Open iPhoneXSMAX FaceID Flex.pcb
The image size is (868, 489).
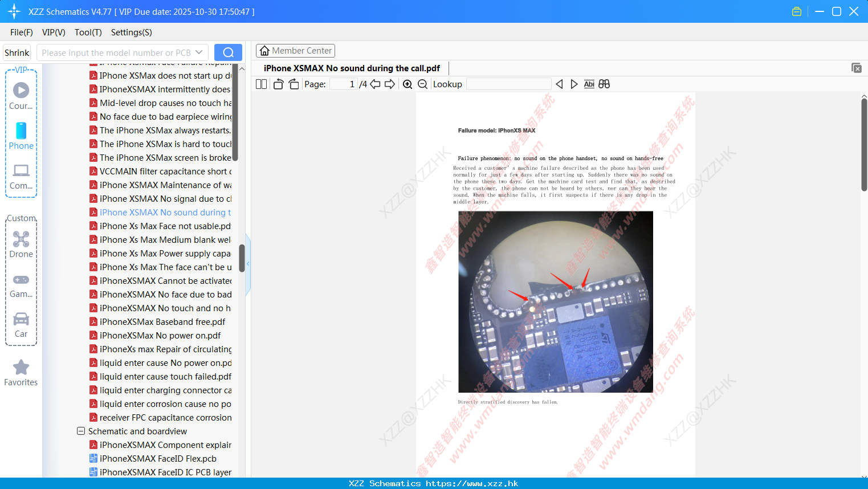pyautogui.click(x=153, y=459)
